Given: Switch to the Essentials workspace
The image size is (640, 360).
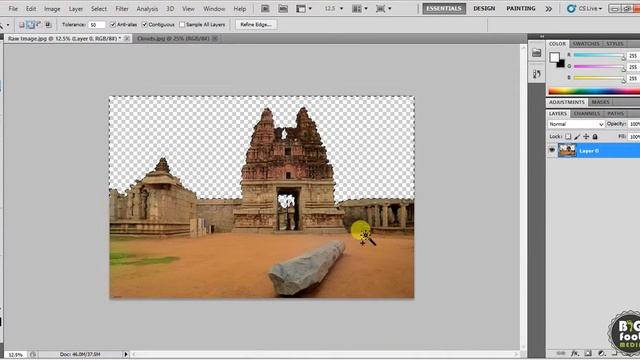Looking at the screenshot, I should [444, 9].
